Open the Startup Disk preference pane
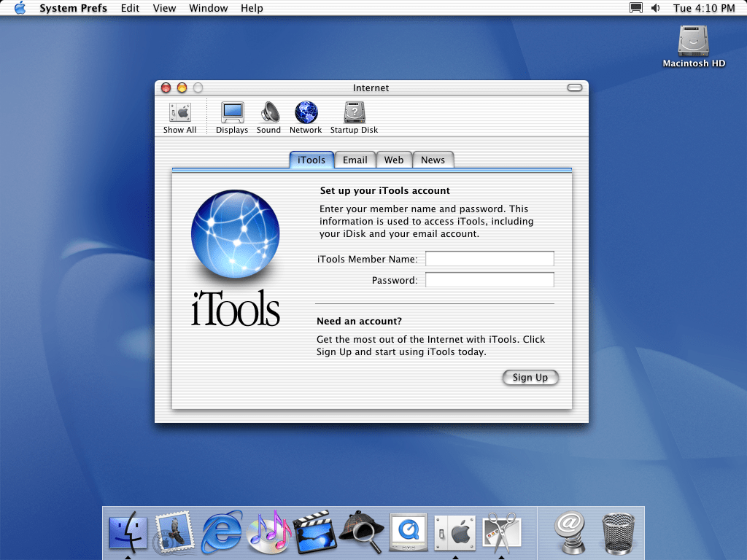 pyautogui.click(x=354, y=117)
